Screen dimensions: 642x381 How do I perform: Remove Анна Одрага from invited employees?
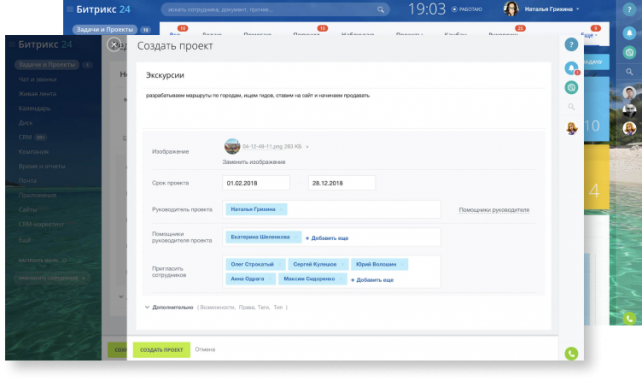pos(270,279)
